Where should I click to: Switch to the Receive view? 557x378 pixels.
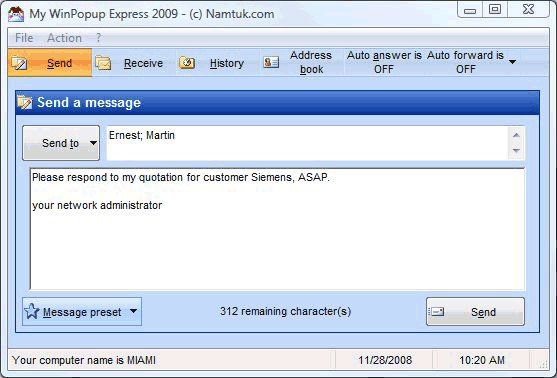pos(134,63)
